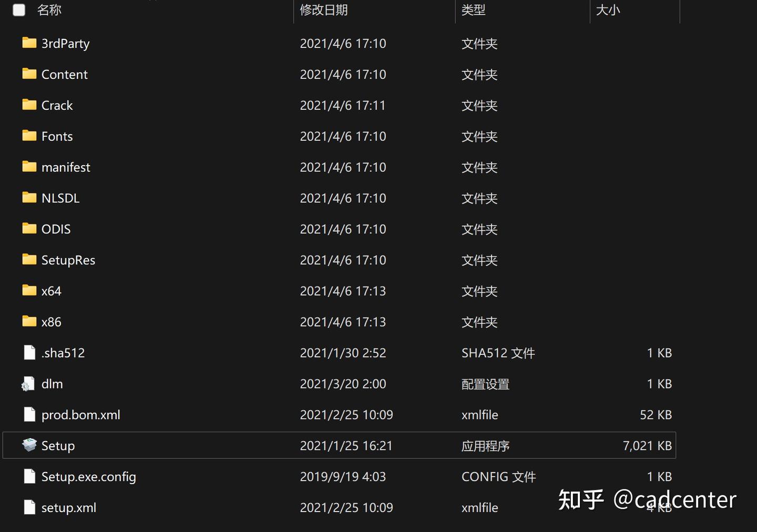Select the setup.xml file name
757x532 pixels.
click(69, 508)
